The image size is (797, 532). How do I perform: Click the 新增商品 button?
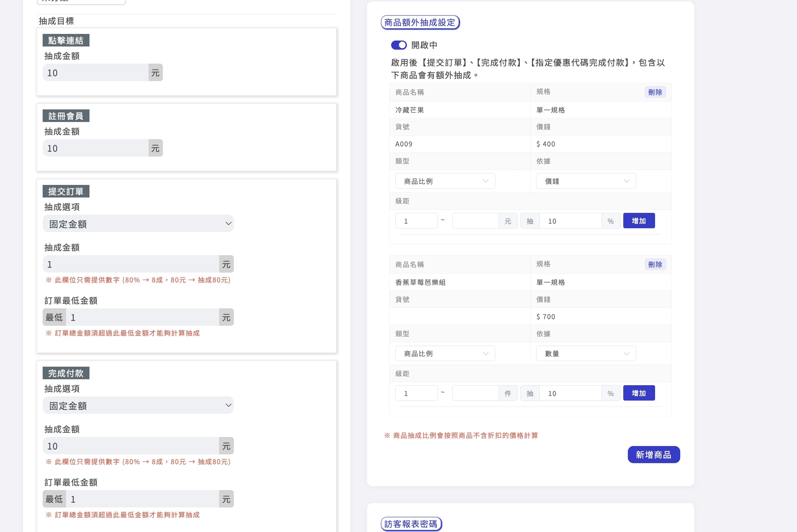click(654, 455)
